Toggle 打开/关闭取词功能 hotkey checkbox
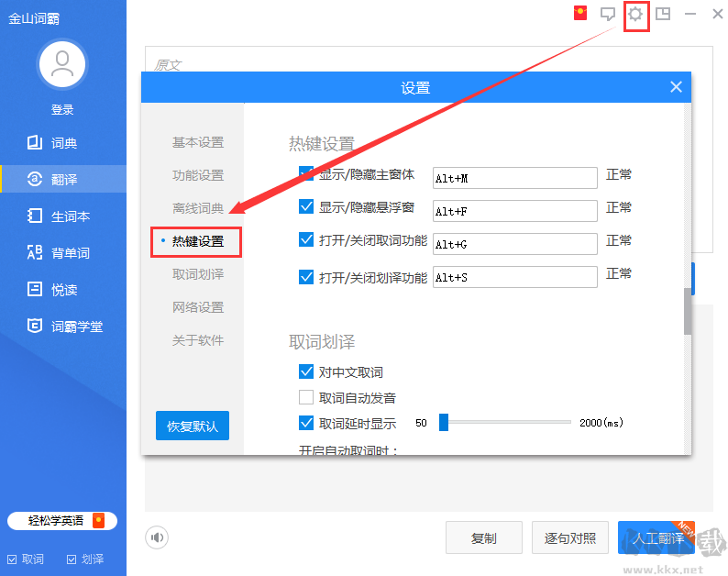Viewport: 728px width, 576px height. point(306,239)
